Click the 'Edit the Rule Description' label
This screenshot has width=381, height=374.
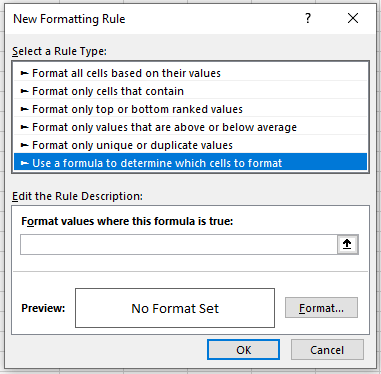coord(77,196)
